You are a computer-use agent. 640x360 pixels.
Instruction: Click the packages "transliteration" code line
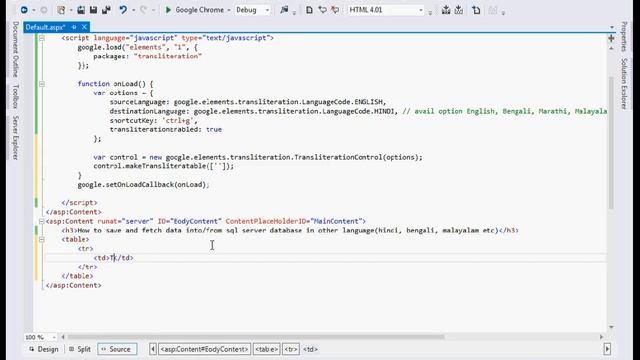pyautogui.click(x=147, y=56)
